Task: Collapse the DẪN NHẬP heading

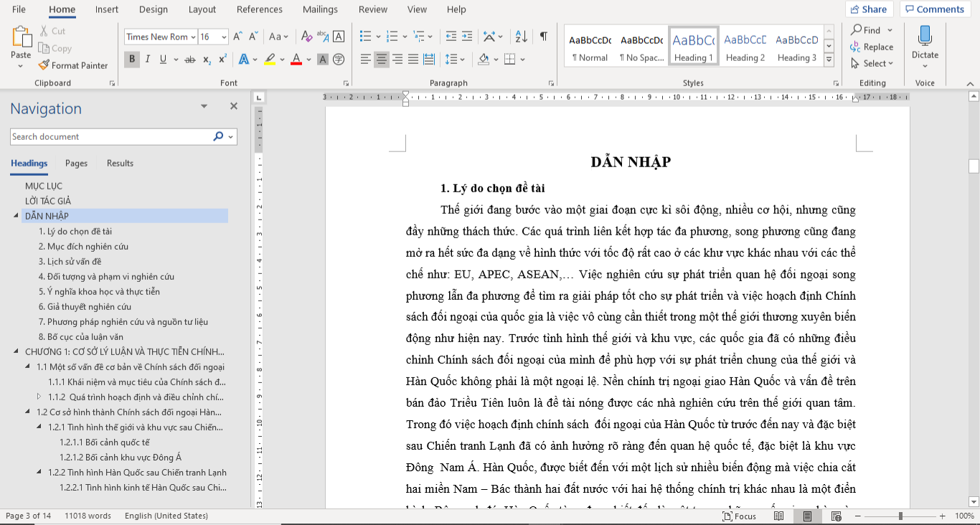Action: [x=16, y=217]
